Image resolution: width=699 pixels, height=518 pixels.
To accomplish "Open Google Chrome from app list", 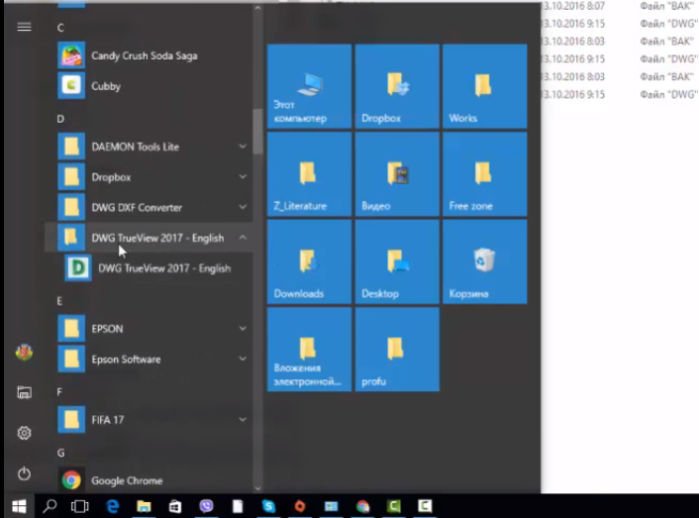I will click(149, 480).
